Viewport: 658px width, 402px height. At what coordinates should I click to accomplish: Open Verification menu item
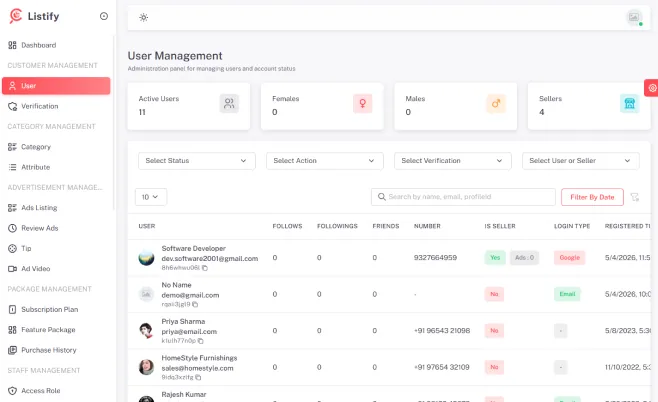pos(56,106)
